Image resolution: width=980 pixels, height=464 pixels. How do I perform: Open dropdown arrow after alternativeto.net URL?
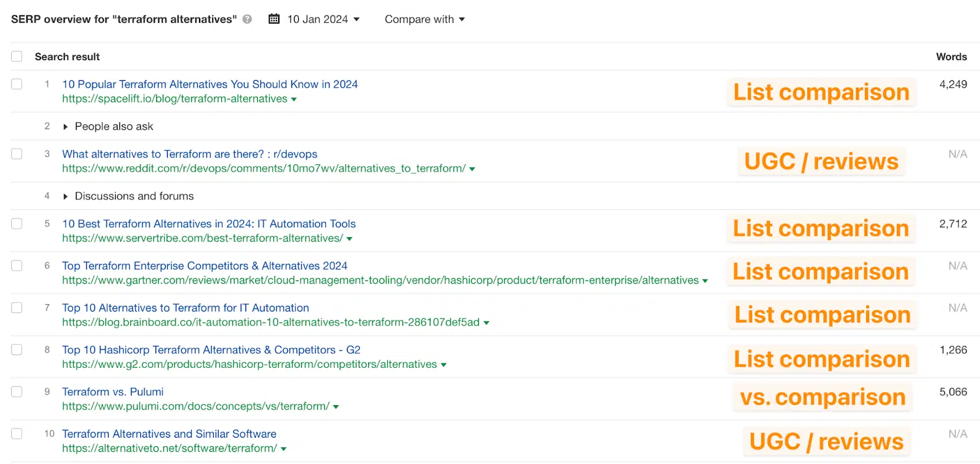point(284,449)
